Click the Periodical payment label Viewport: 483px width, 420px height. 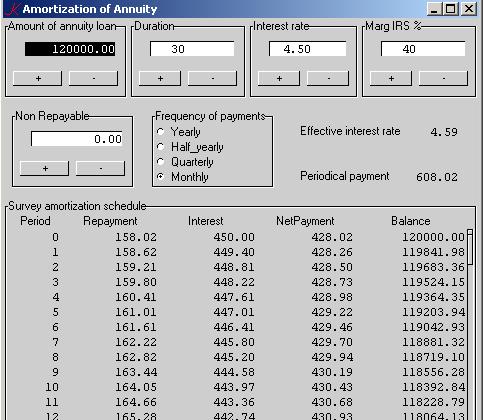(345, 176)
